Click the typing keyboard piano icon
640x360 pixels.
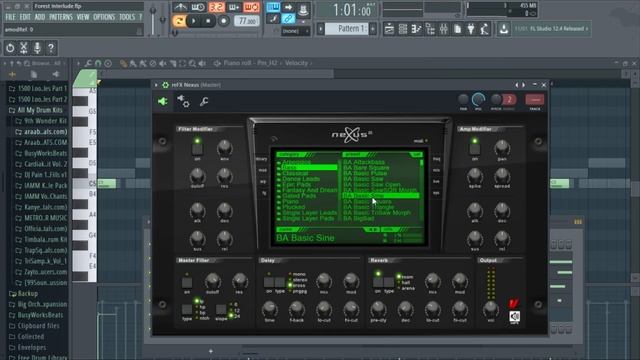pyautogui.click(x=273, y=7)
